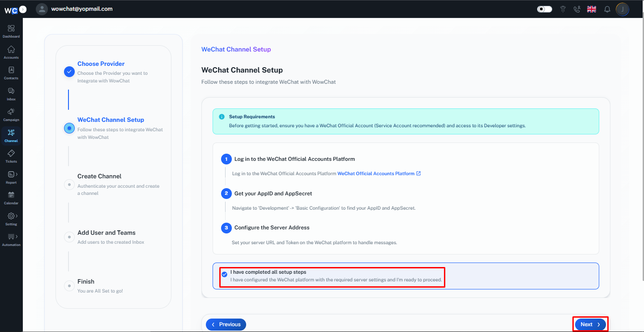Click the "Configure the Server Address" heading
Screen dimensions: 644x332
click(272, 228)
